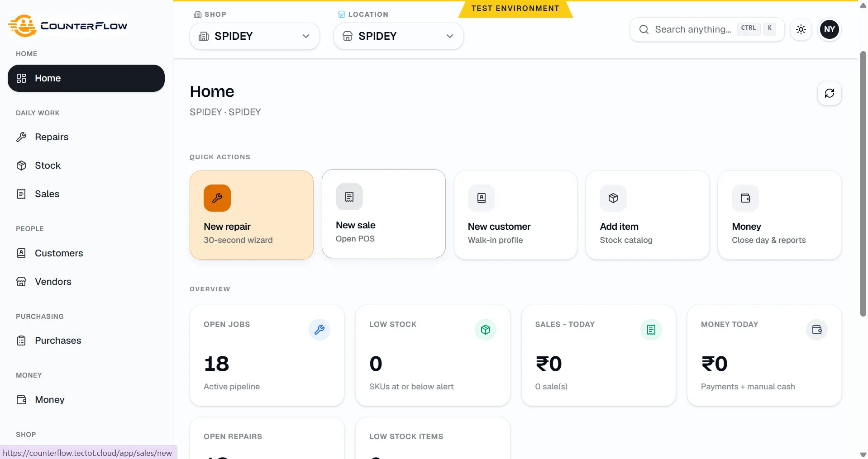Click the 18 Active pipeline value
The height and width of the screenshot is (459, 868).
216,364
